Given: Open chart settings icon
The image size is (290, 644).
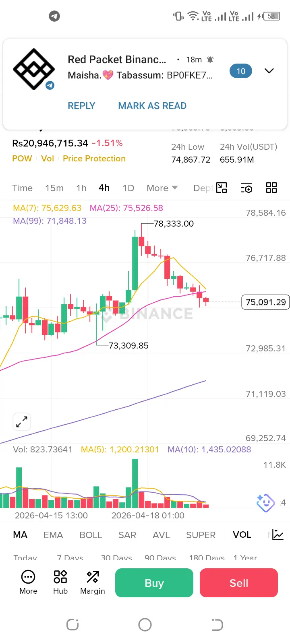Looking at the screenshot, I should tap(246, 188).
